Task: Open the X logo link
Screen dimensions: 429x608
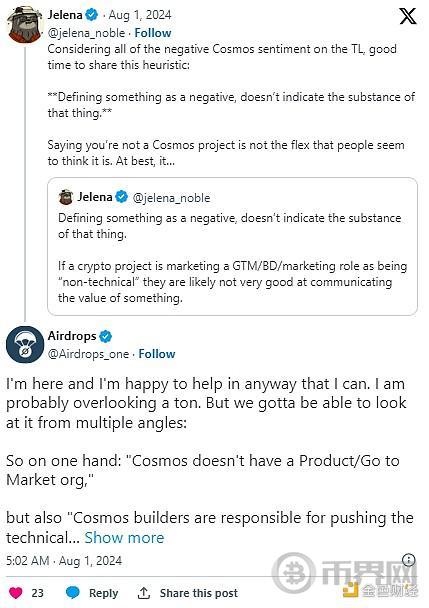Action: point(408,16)
